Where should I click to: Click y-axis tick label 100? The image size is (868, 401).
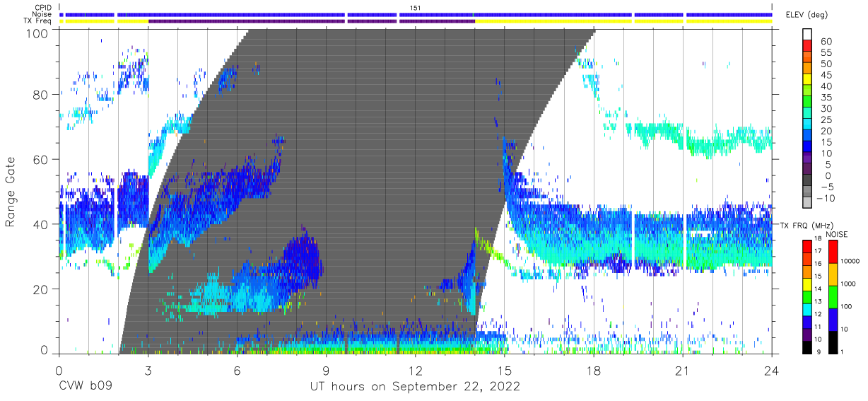37,32
